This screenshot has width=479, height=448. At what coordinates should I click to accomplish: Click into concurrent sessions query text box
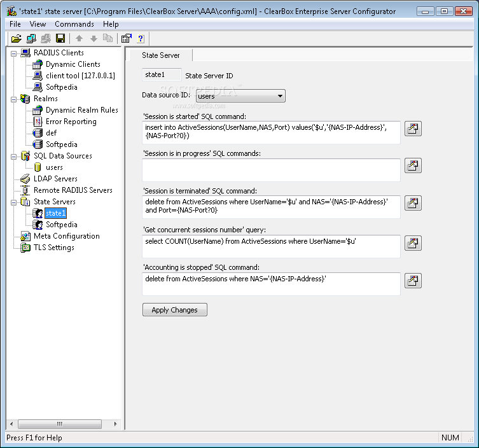coord(271,246)
